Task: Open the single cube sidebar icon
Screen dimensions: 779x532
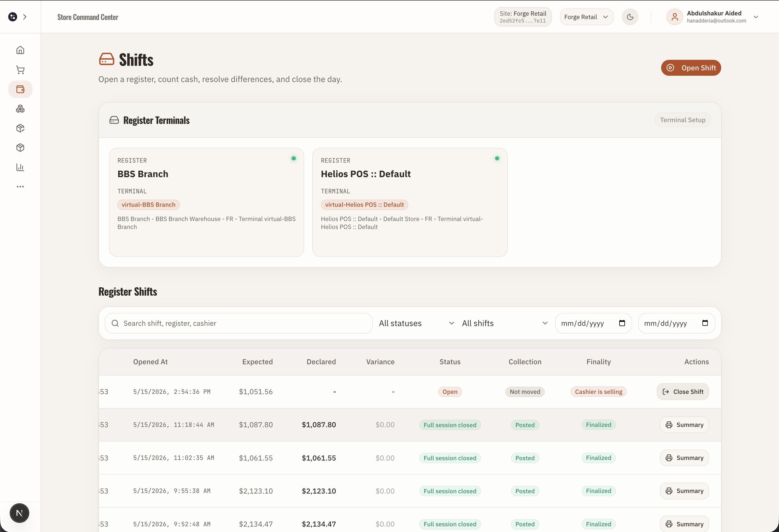Action: 20,148
